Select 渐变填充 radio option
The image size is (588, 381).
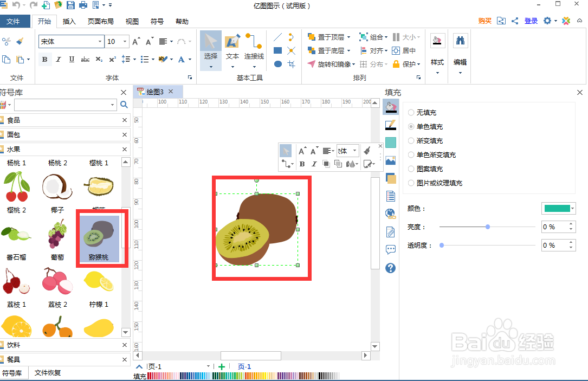(411, 140)
